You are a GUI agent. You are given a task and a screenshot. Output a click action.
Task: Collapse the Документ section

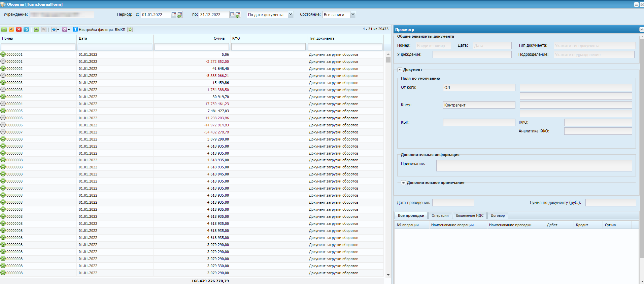coord(400,70)
